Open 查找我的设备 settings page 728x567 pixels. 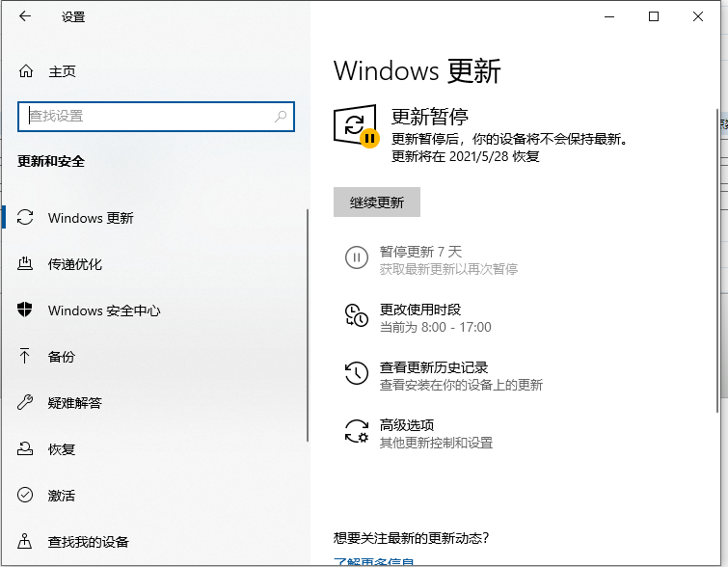tap(89, 542)
